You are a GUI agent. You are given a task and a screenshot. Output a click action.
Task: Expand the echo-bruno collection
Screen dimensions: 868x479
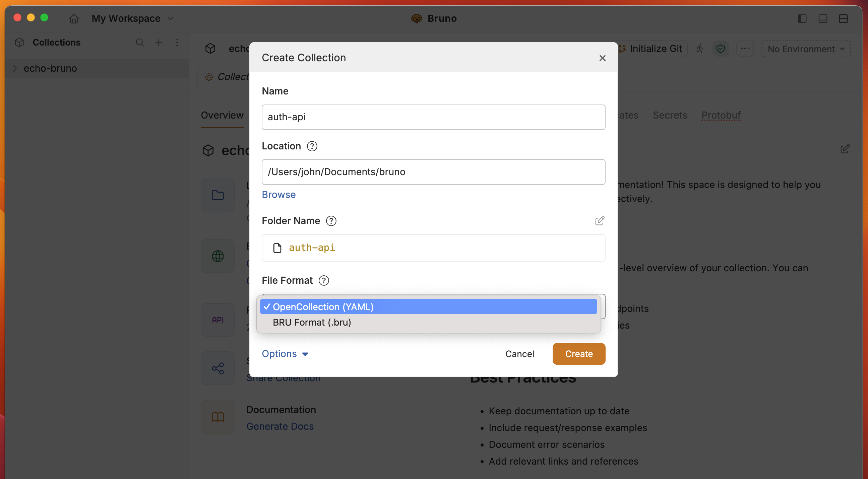pos(15,68)
